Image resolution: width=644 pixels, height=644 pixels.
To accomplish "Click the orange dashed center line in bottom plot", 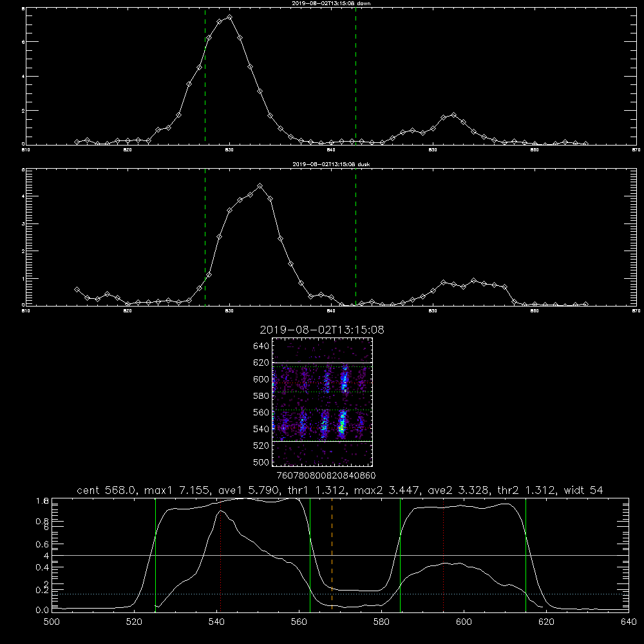I will (x=332, y=554).
